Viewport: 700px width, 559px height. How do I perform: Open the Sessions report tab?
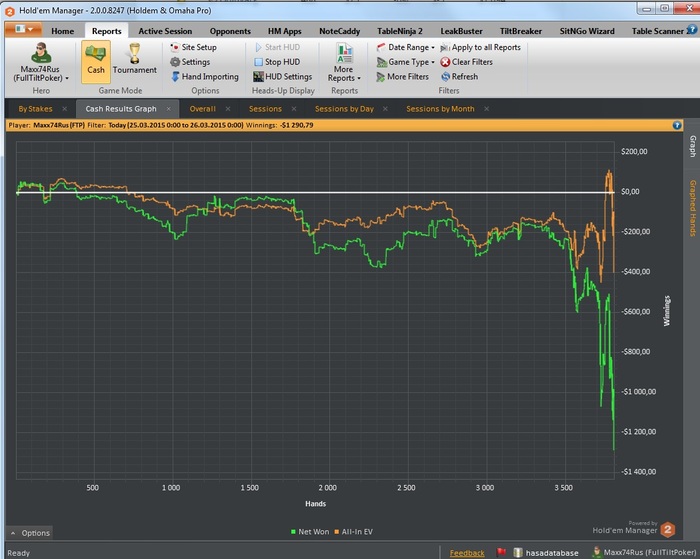point(265,108)
